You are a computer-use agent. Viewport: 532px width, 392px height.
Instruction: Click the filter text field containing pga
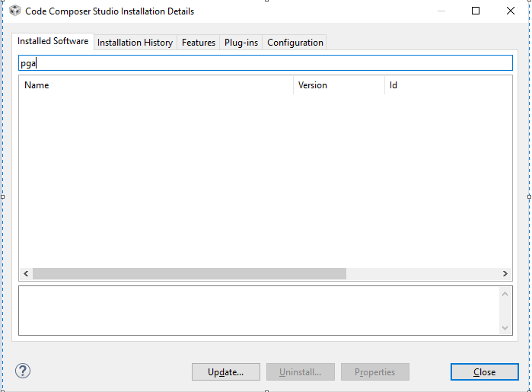click(x=266, y=63)
